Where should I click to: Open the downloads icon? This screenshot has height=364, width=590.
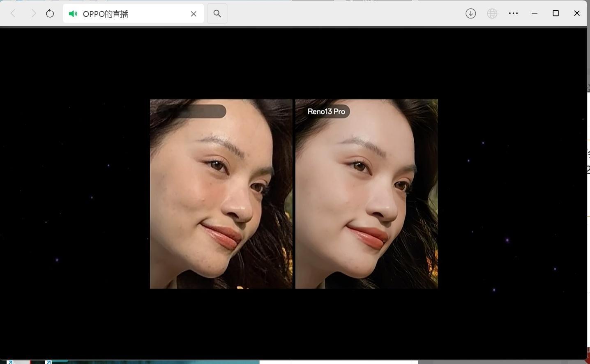click(x=471, y=14)
